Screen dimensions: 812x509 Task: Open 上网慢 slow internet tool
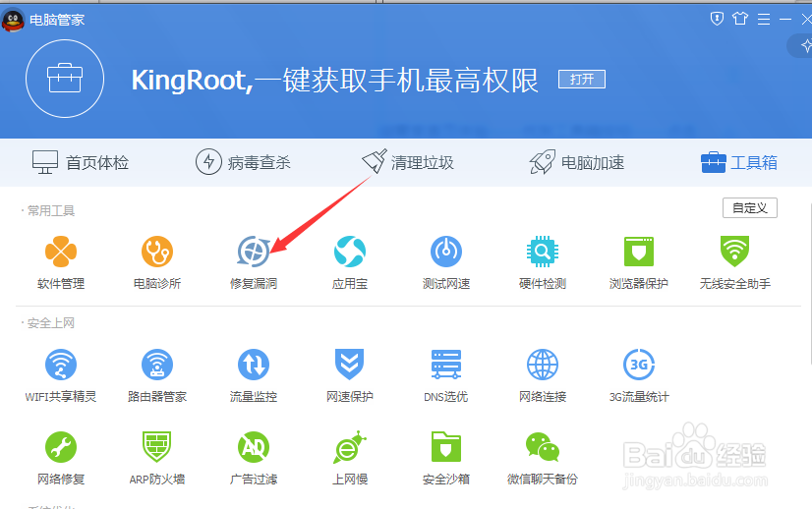pyautogui.click(x=350, y=458)
